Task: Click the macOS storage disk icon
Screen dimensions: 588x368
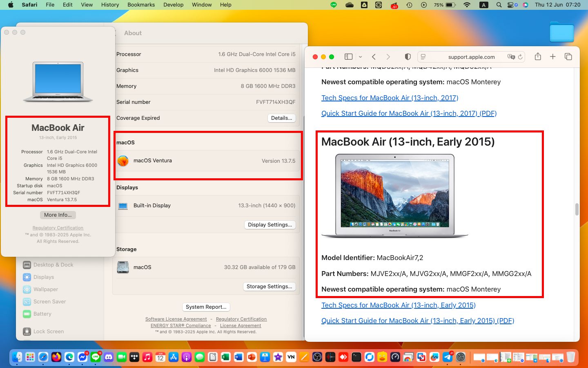Action: pyautogui.click(x=123, y=267)
